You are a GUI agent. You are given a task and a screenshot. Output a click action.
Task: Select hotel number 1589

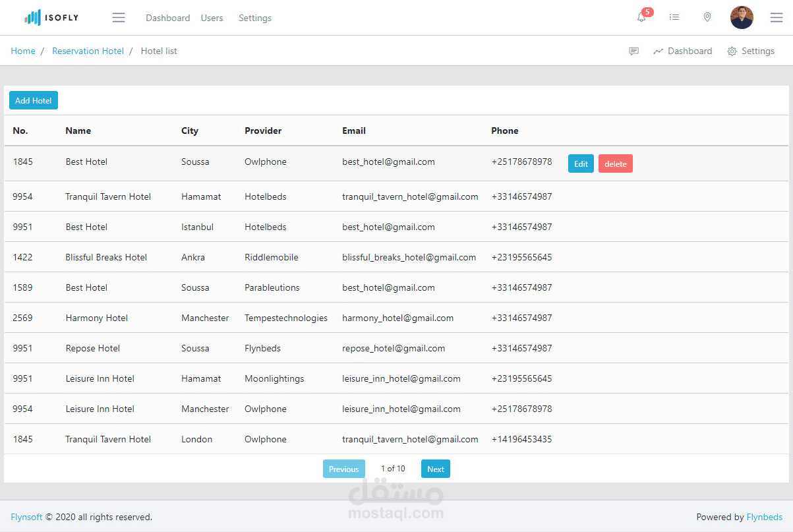point(22,287)
